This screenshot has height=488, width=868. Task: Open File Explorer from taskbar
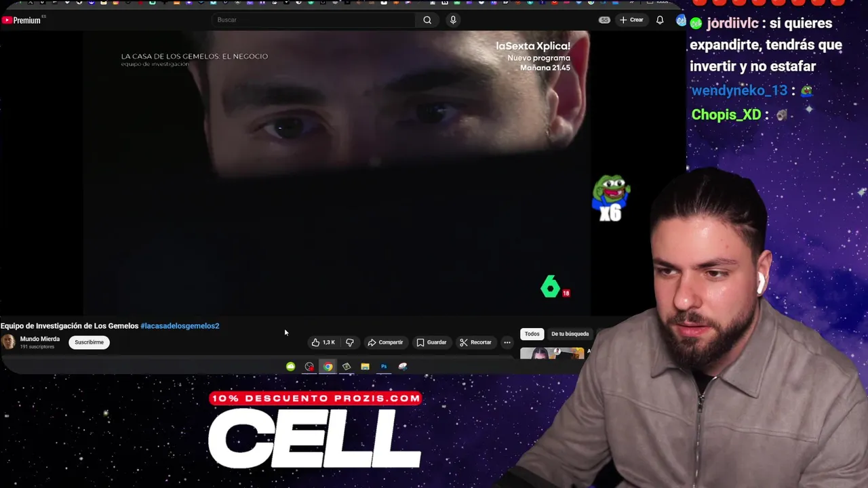coord(365,367)
